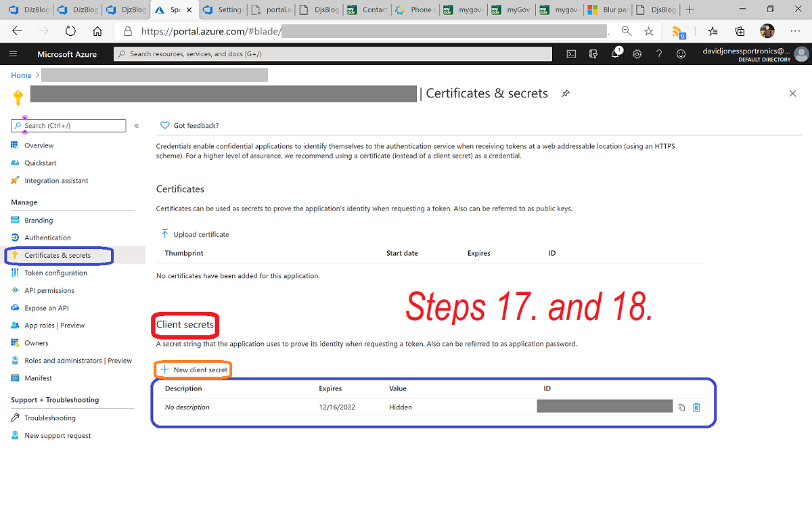
Task: Open Overview in the left menu
Action: (x=39, y=145)
